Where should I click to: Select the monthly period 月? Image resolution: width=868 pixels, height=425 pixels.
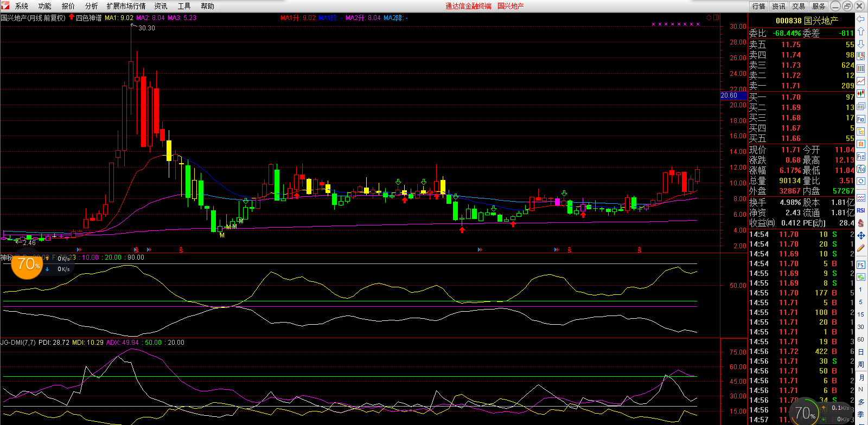860,377
